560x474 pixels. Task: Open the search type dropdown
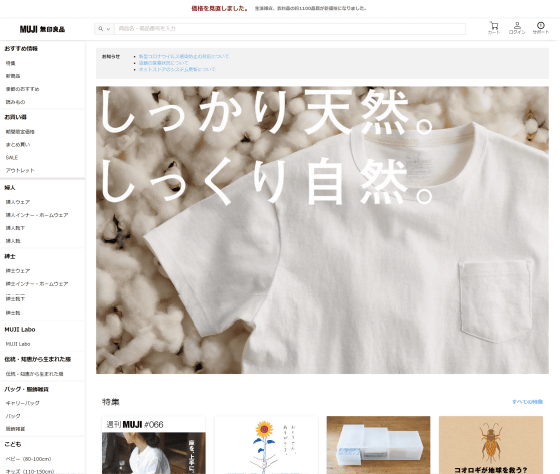tap(104, 29)
